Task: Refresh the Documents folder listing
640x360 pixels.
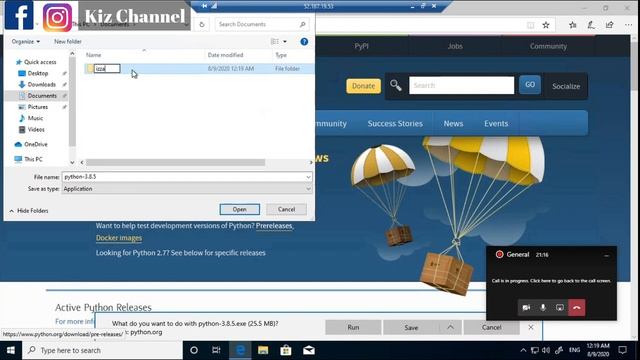Action: click(202, 24)
